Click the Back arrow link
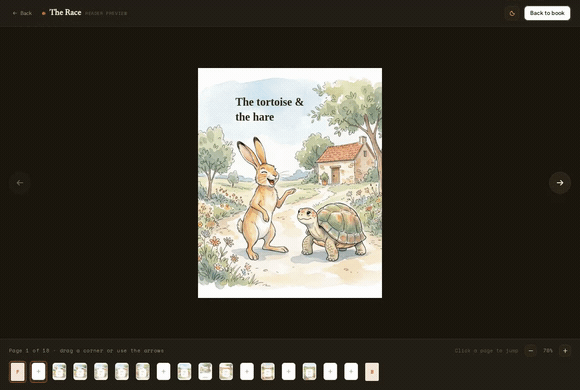The image size is (580, 390). coord(22,13)
